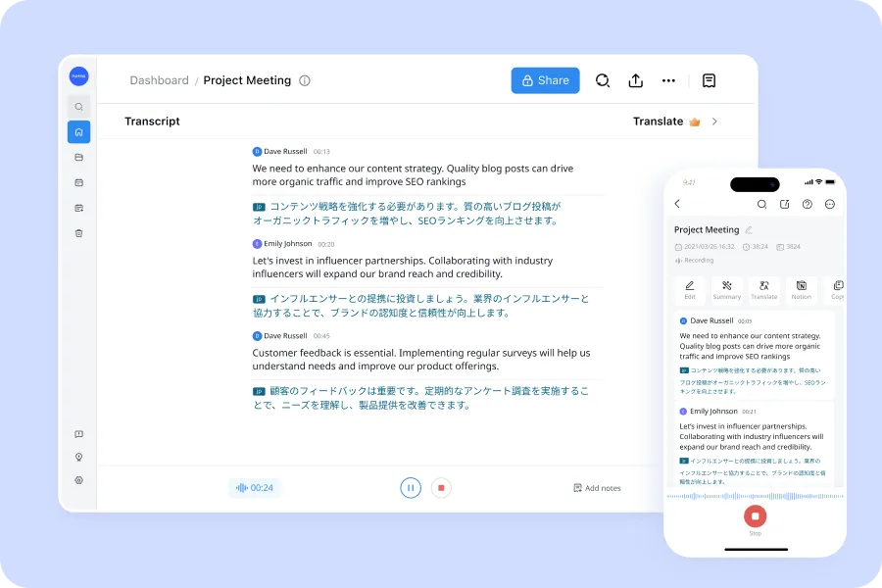The width and height of the screenshot is (882, 588).
Task: Select the Home icon in the desktop sidebar
Action: pos(78,132)
